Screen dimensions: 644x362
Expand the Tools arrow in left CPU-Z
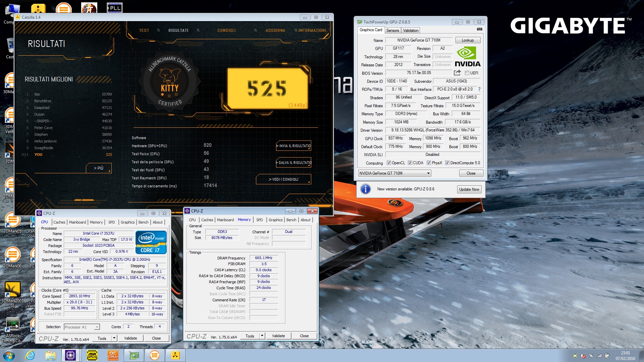[x=114, y=338]
